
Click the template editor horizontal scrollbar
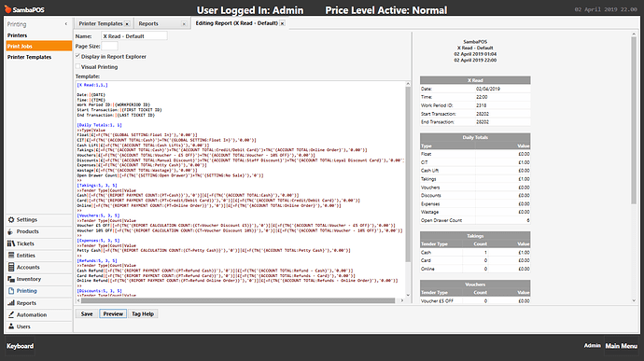click(x=238, y=300)
